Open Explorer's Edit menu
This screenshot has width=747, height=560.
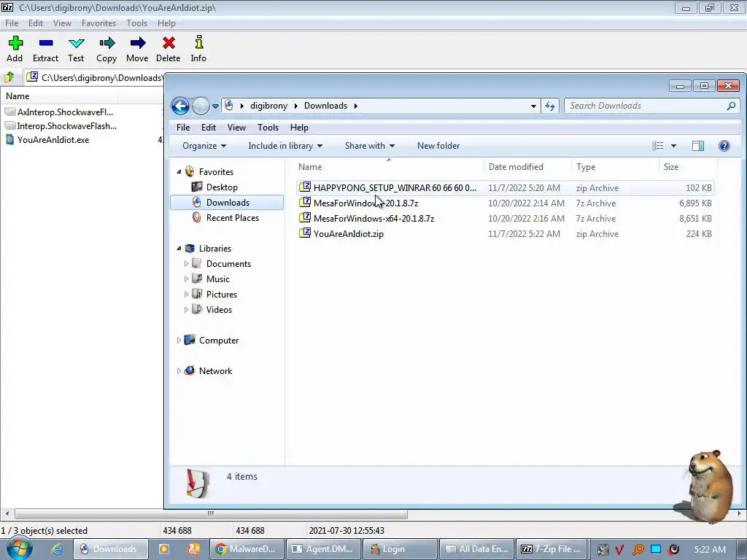point(208,127)
